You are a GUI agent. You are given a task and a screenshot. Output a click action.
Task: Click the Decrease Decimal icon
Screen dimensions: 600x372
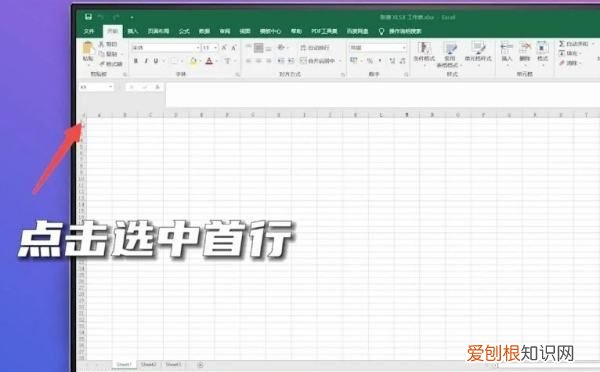tap(403, 61)
